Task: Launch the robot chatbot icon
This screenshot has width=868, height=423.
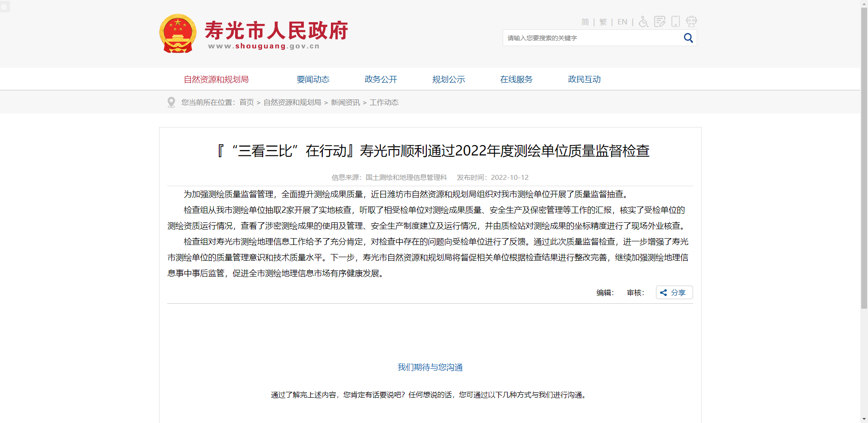Action: [691, 21]
